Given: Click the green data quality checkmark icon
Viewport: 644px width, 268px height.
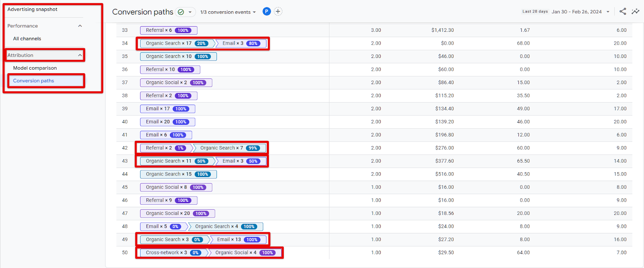Looking at the screenshot, I should click(x=181, y=12).
